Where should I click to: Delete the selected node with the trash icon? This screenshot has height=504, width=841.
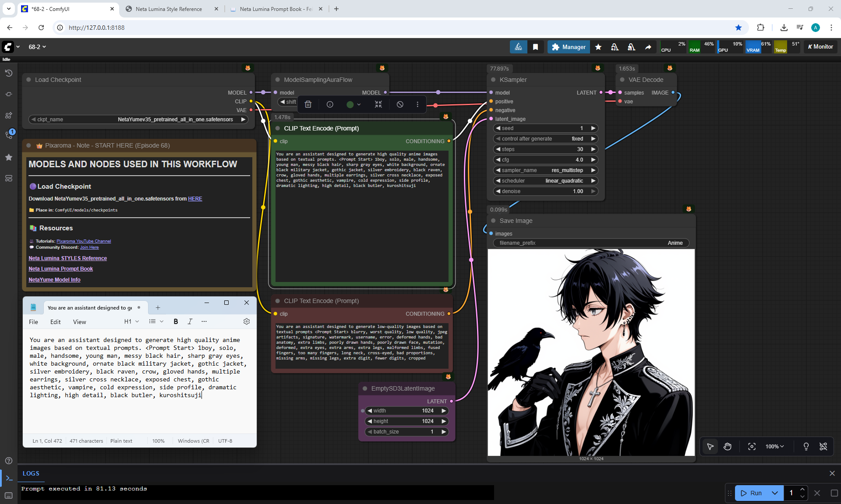tap(308, 104)
